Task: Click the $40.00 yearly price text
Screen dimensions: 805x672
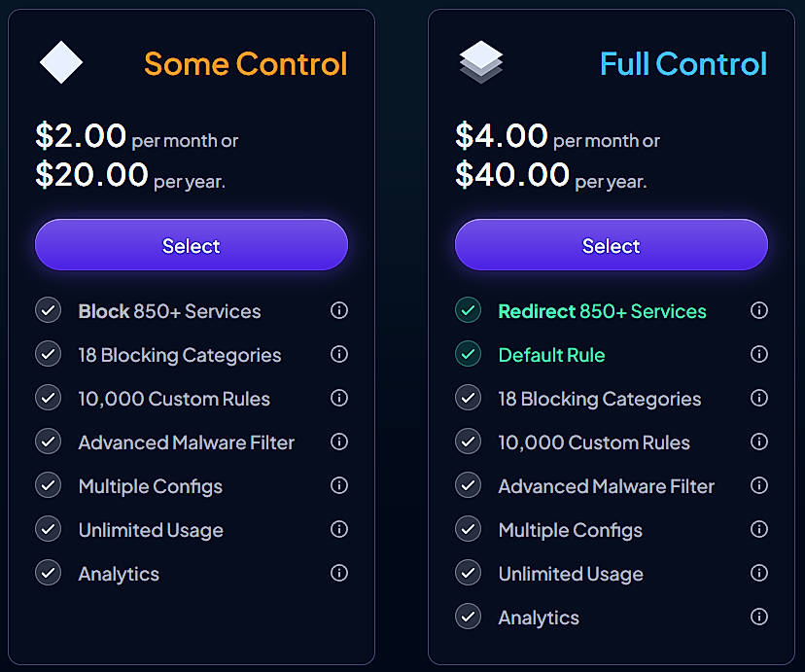Action: [510, 175]
